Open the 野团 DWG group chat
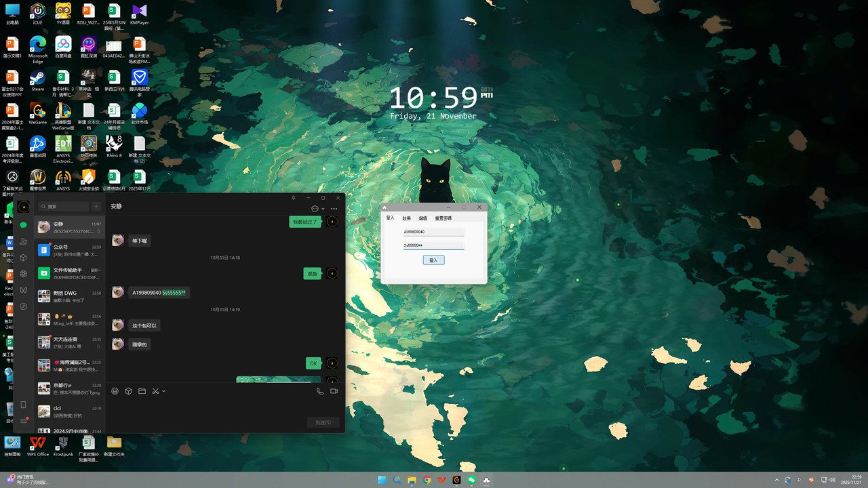Viewport: 868px width, 488px height. (70, 296)
